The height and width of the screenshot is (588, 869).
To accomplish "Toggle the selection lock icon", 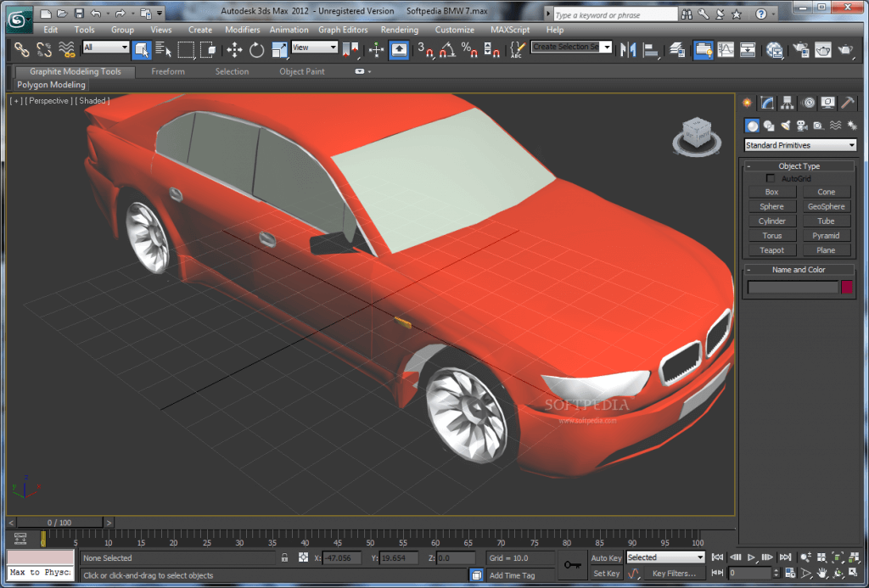I will [284, 557].
